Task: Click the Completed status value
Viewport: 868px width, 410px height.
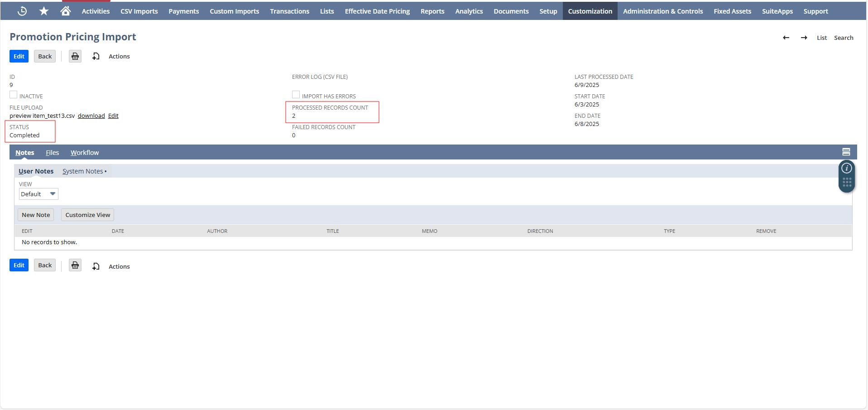Action: point(24,135)
